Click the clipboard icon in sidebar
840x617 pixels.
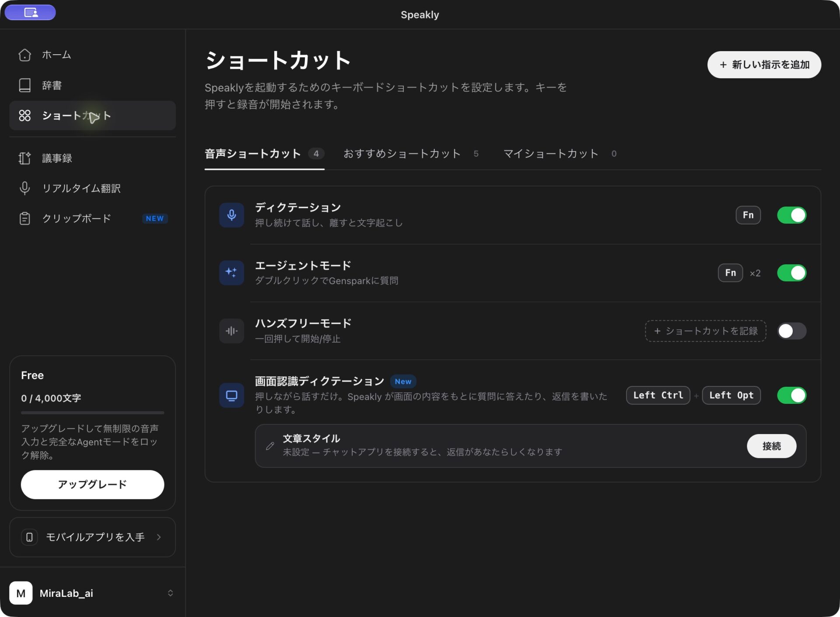tap(25, 218)
